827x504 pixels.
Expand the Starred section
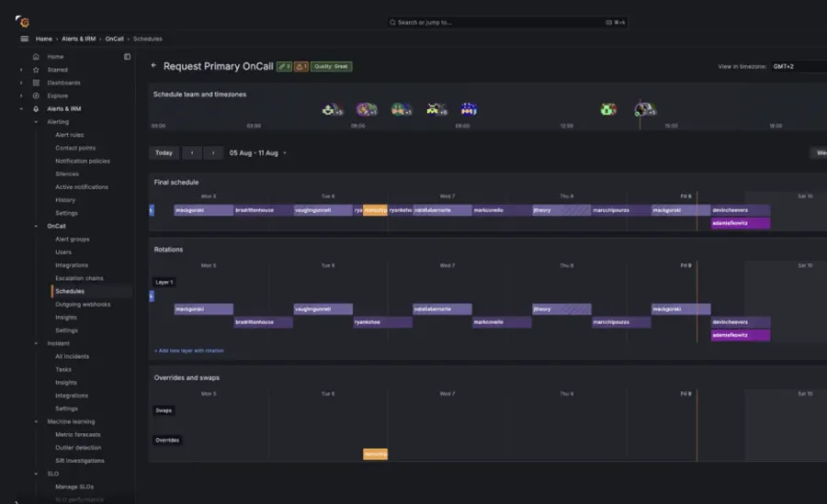[x=21, y=70]
